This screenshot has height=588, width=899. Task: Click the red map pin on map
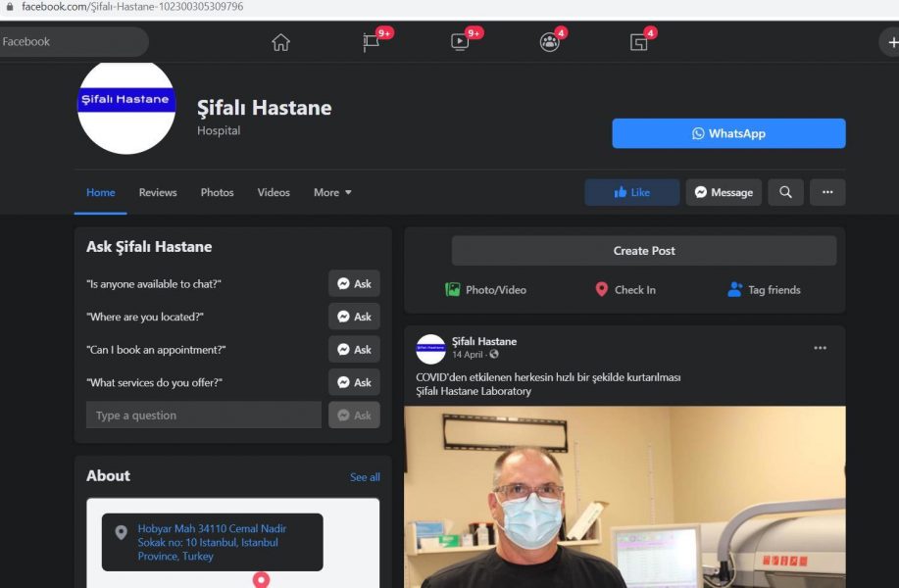(x=261, y=579)
